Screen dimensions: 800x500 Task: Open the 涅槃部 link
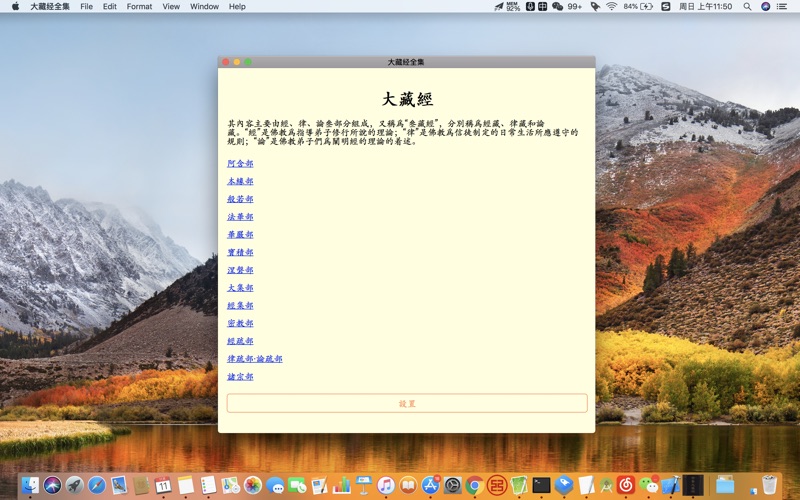[x=240, y=270]
